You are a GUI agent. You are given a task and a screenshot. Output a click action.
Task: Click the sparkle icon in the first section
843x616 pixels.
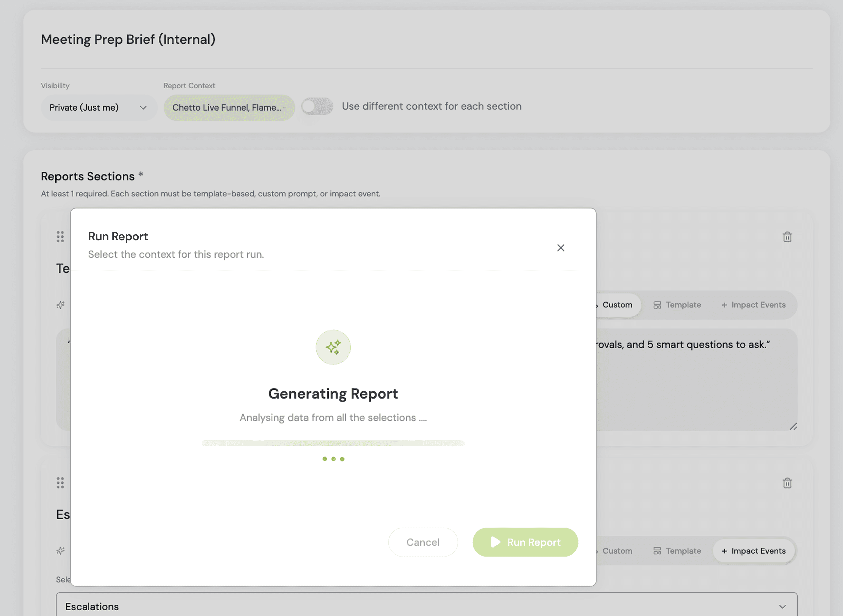60,305
